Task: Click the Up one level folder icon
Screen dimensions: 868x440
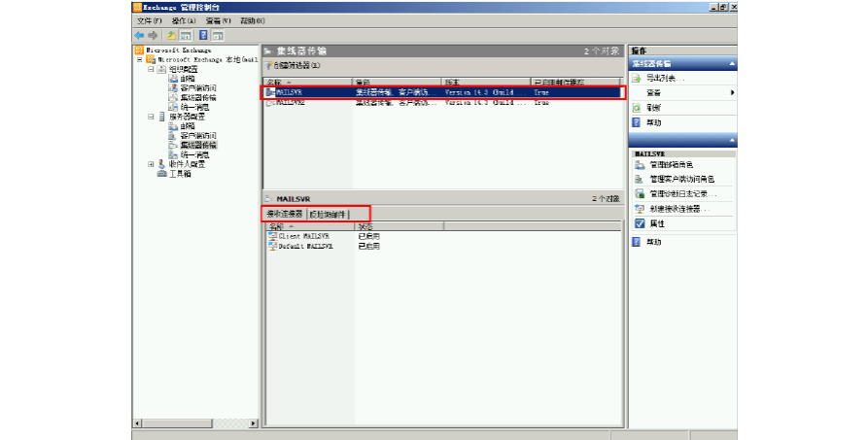Action: tap(171, 35)
